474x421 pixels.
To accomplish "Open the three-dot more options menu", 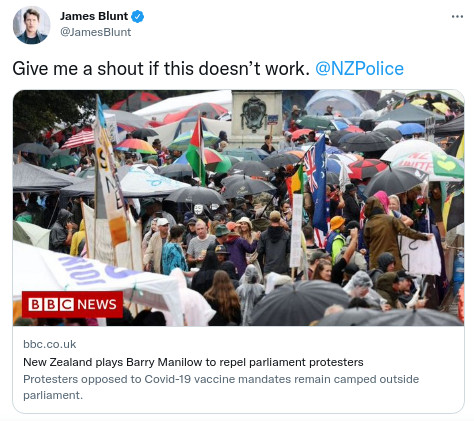I will pos(457,17).
